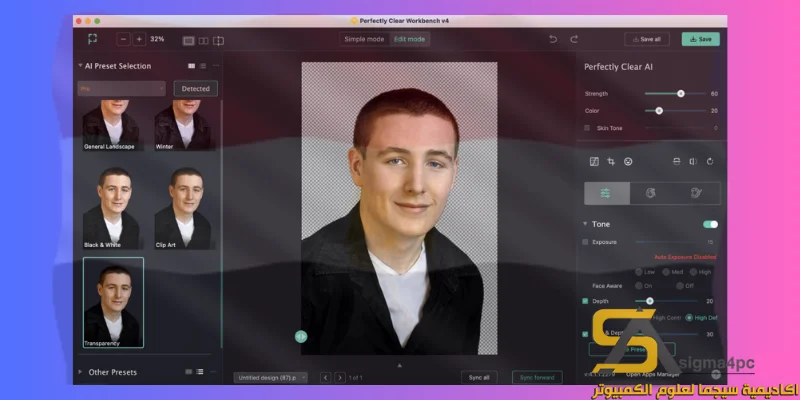This screenshot has width=800, height=400.
Task: Undo the last edit
Action: (553, 39)
